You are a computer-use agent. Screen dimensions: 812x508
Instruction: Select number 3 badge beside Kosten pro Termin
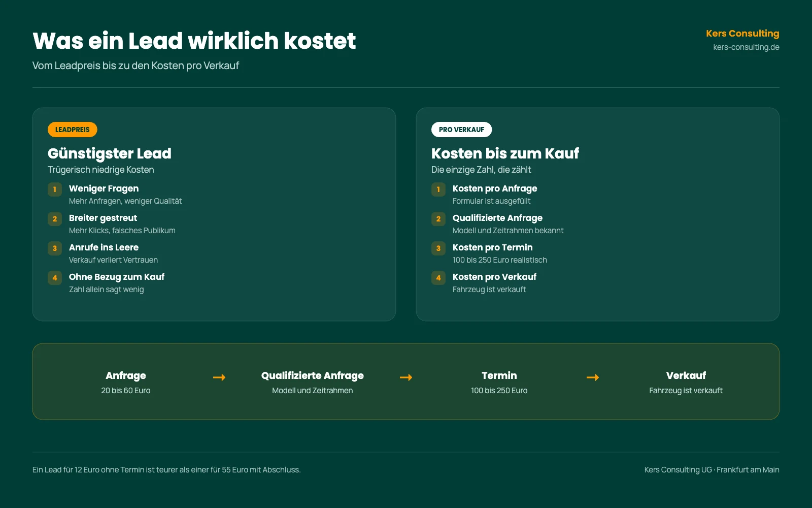coord(438,248)
